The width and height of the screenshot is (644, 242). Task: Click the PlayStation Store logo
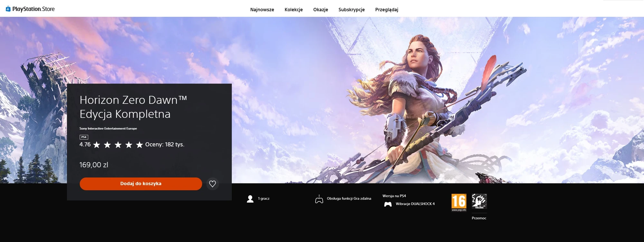pos(30,9)
